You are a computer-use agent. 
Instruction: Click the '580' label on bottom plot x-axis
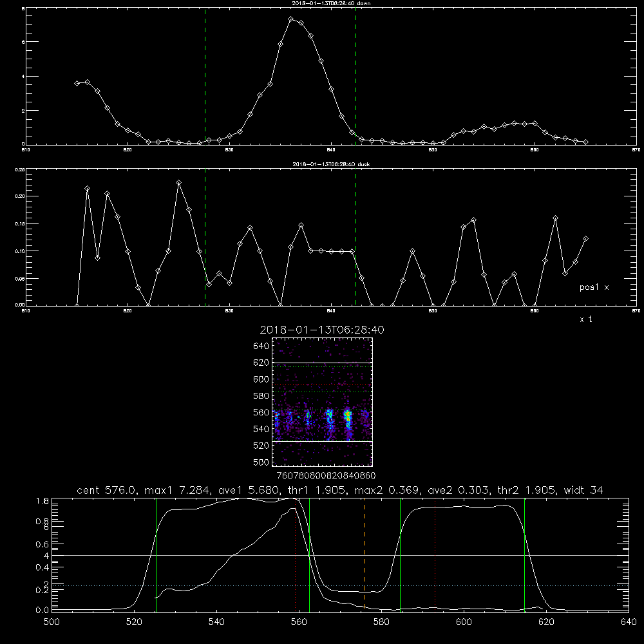pos(381,622)
